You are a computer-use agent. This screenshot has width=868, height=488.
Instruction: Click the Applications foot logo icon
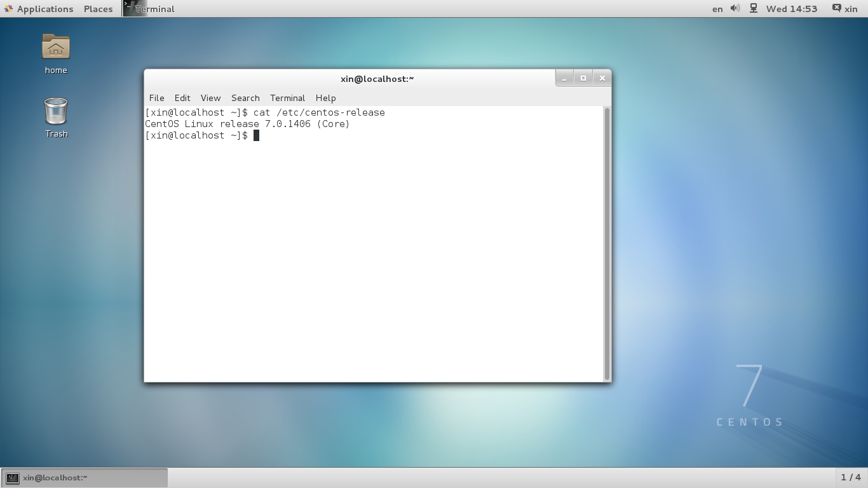click(x=9, y=9)
